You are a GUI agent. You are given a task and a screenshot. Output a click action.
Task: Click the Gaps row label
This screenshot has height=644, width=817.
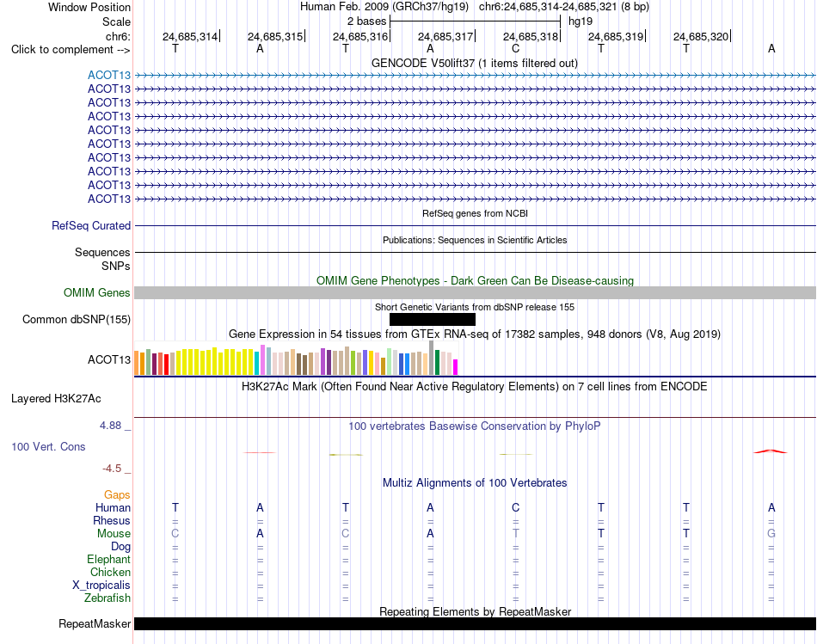[x=117, y=494]
